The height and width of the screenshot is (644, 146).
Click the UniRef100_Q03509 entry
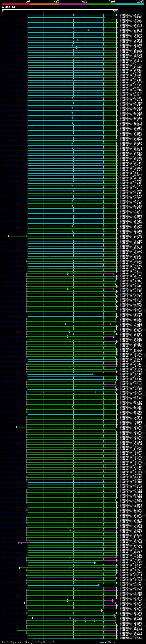(131, 37)
